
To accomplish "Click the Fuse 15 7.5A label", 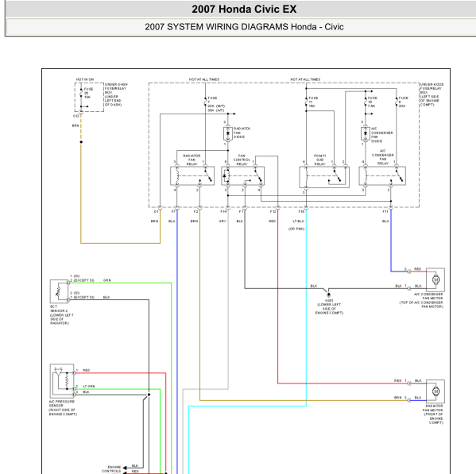I will pyautogui.click(x=372, y=102).
